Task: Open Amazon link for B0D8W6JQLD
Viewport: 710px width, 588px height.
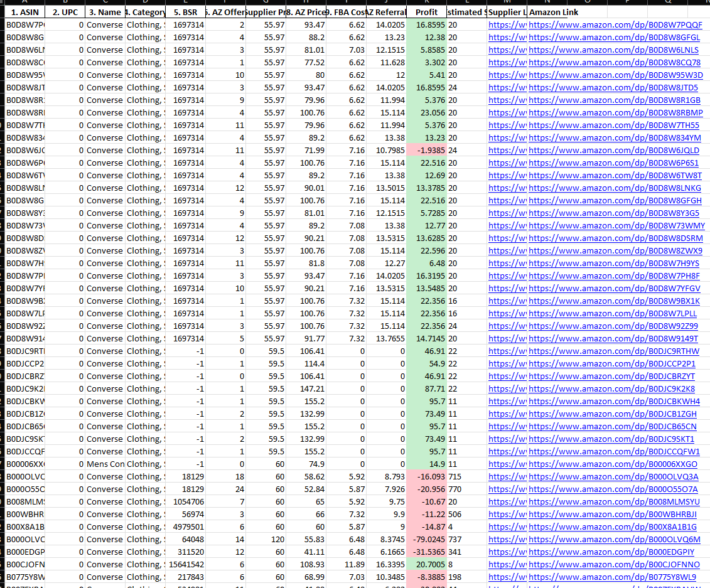Action: coord(614,150)
